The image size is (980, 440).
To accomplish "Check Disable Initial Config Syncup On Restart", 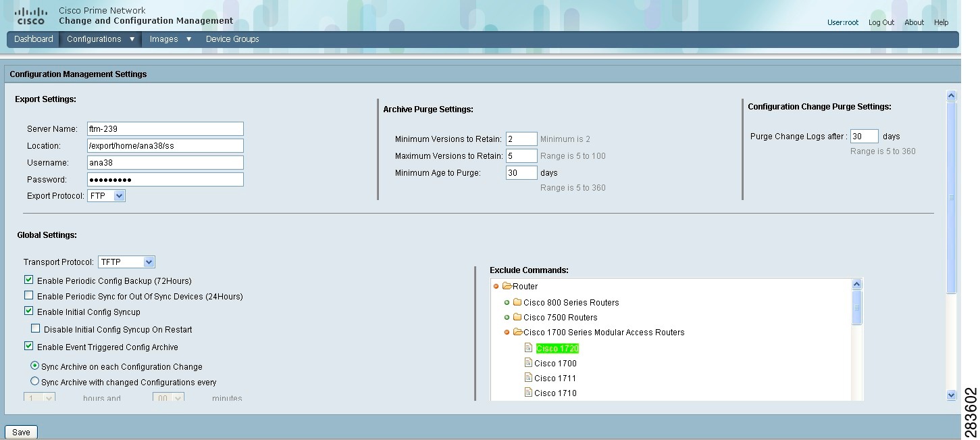I will [x=36, y=328].
